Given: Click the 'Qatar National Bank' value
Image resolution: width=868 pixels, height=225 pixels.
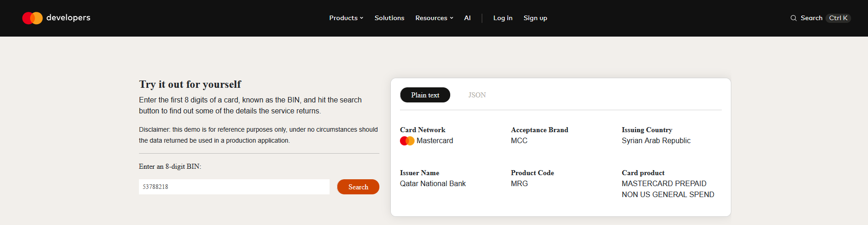Looking at the screenshot, I should click(x=433, y=184).
